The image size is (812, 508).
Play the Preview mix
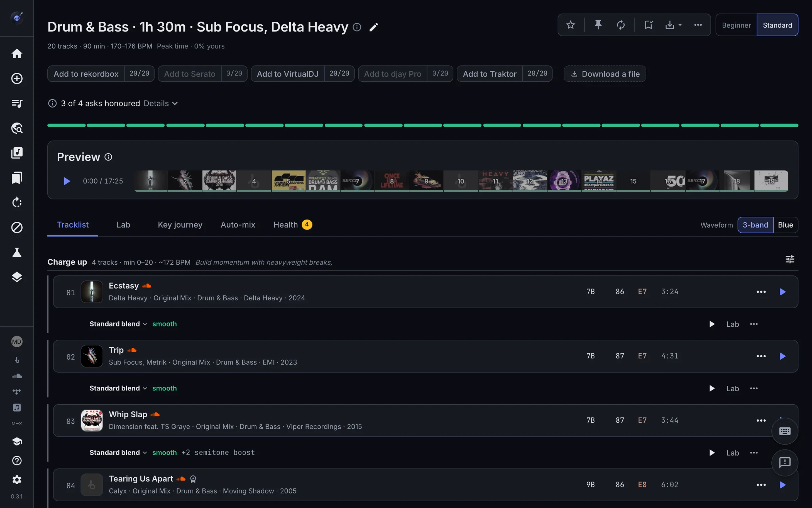(67, 181)
